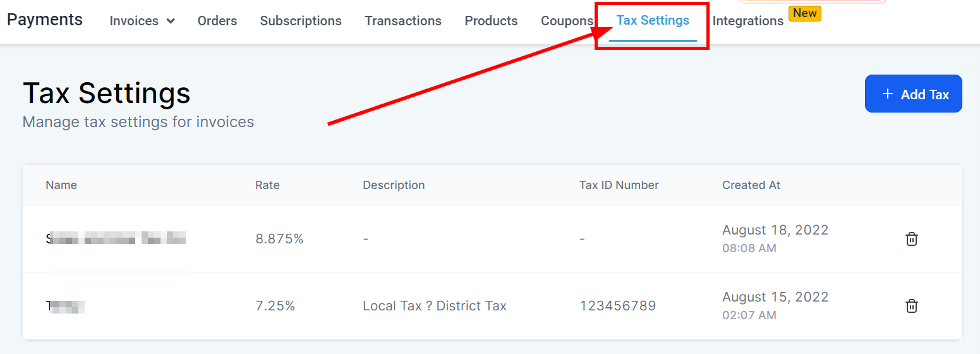
Task: Expand the Invoices dropdown menu
Action: click(x=142, y=21)
